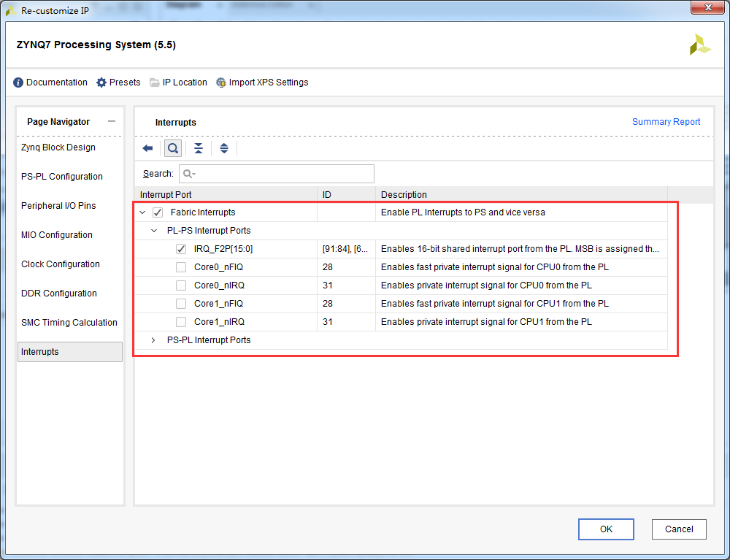Click the ID column header
The width and height of the screenshot is (730, 560).
tap(346, 195)
